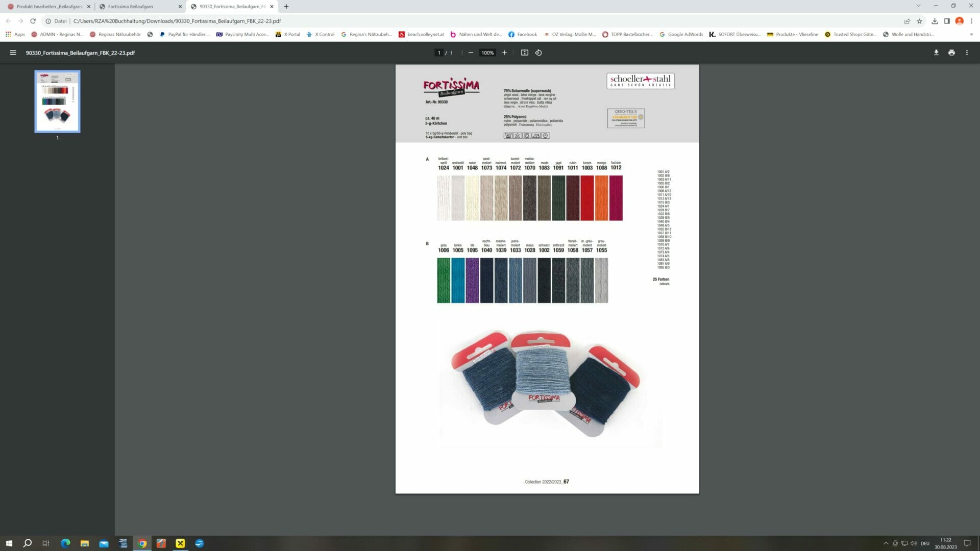Close the 'Produkt bearbeiten' tab

click(88, 7)
